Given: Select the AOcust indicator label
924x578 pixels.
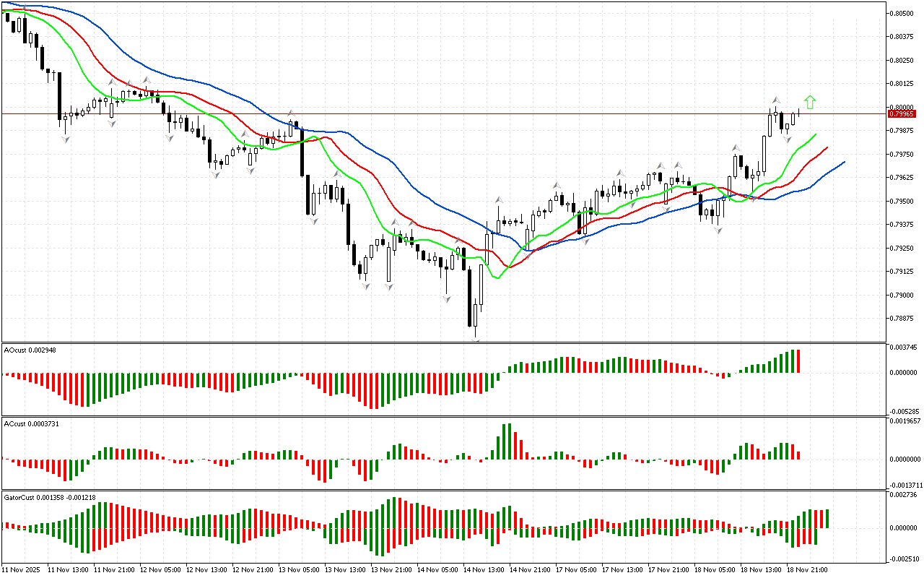Looking at the screenshot, I should 30,350.
